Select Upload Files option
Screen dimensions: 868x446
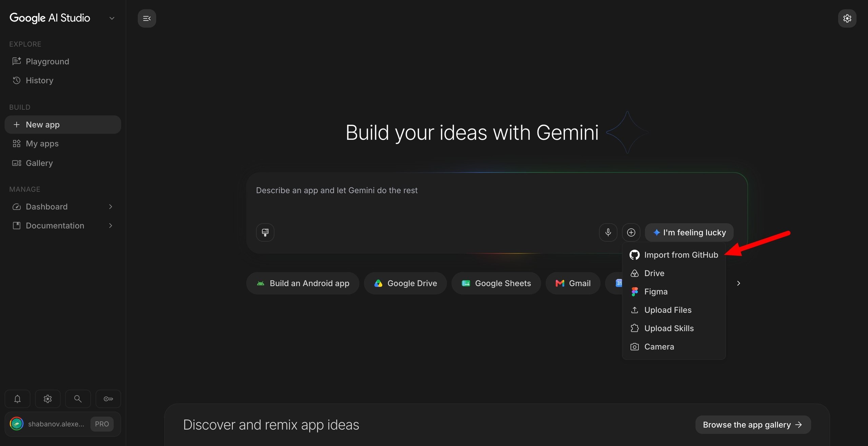coord(674,310)
